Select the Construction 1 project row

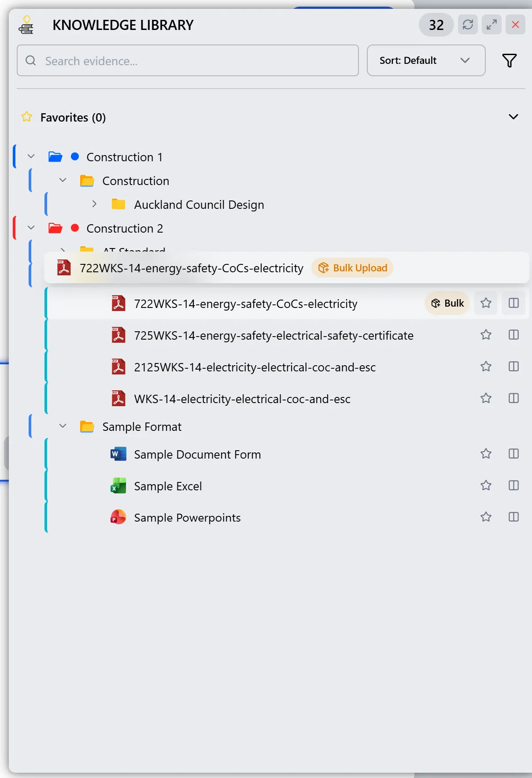pyautogui.click(x=125, y=157)
